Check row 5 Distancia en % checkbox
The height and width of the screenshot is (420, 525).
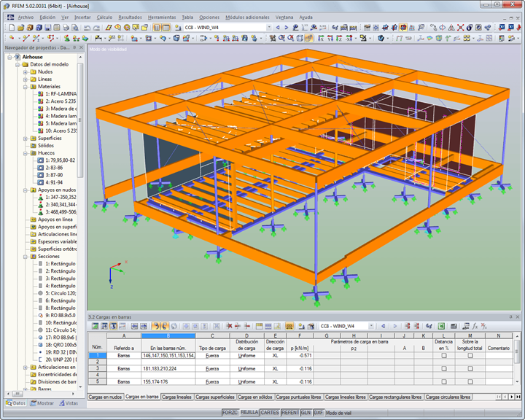point(444,381)
